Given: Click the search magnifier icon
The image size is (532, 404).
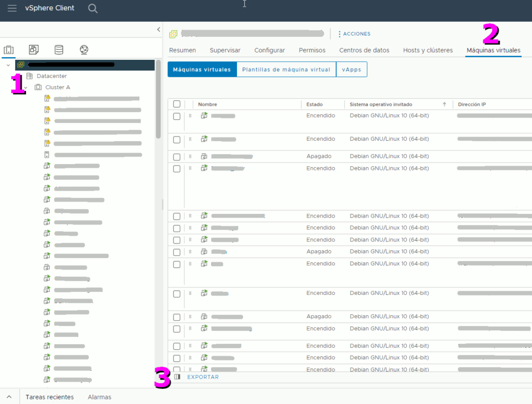Looking at the screenshot, I should (92, 8).
